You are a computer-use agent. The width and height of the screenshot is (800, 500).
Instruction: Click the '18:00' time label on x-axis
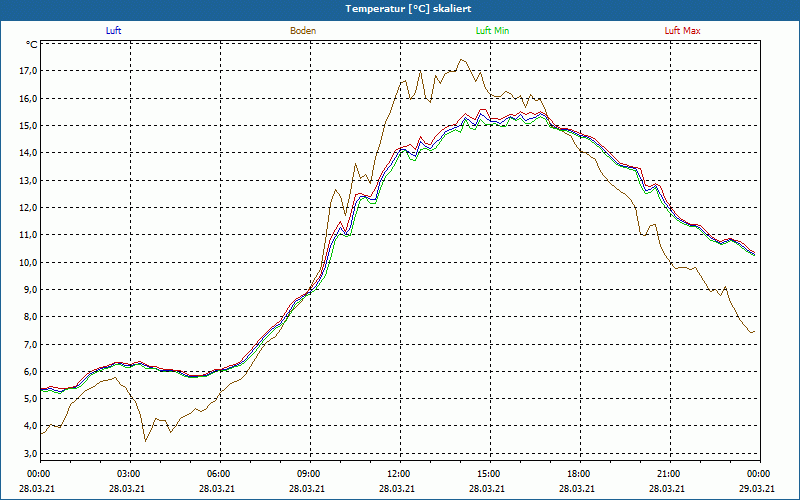[577, 474]
